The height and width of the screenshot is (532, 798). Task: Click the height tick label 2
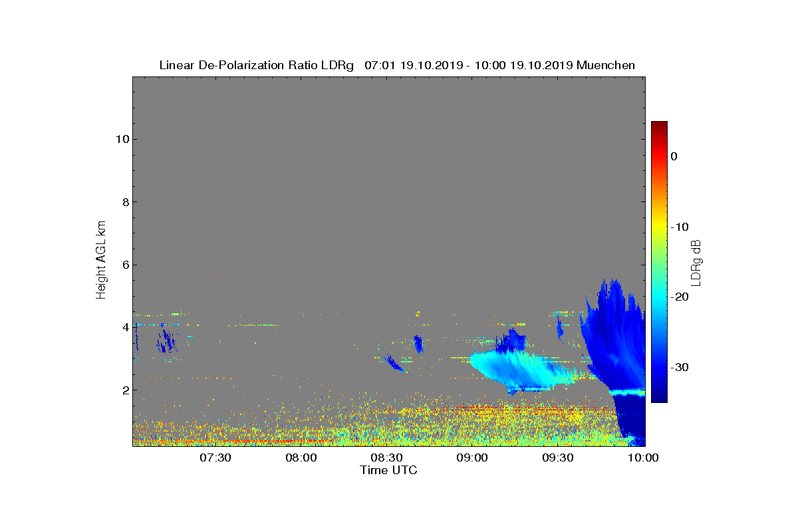124,390
